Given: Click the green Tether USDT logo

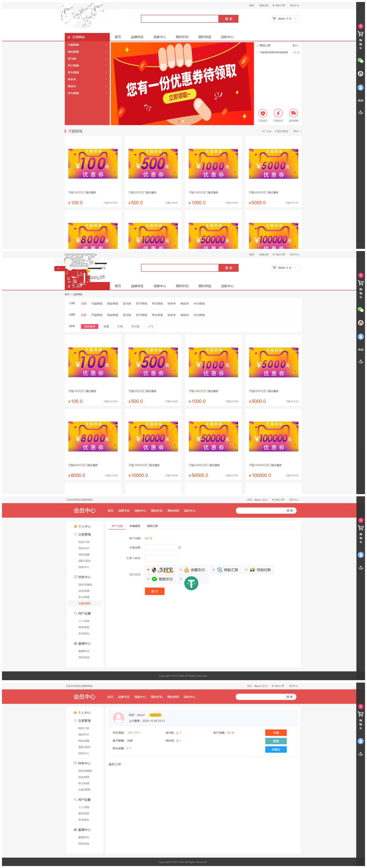Looking at the screenshot, I should [x=191, y=583].
